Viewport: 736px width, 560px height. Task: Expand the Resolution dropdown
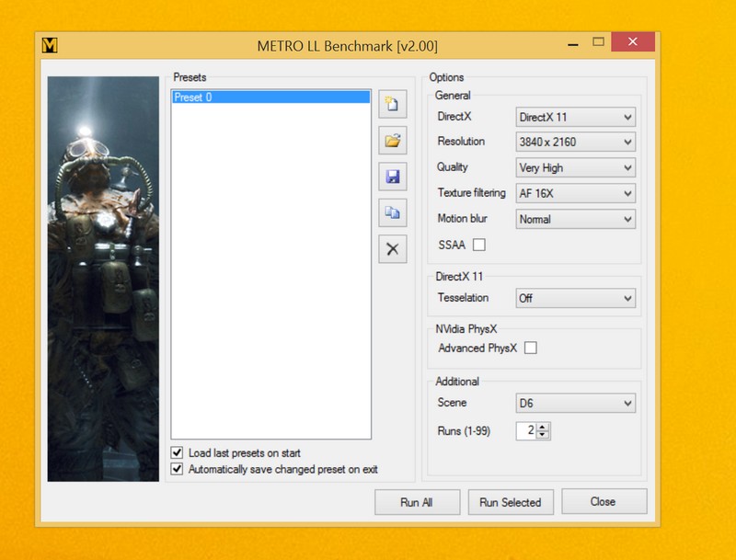click(x=575, y=143)
